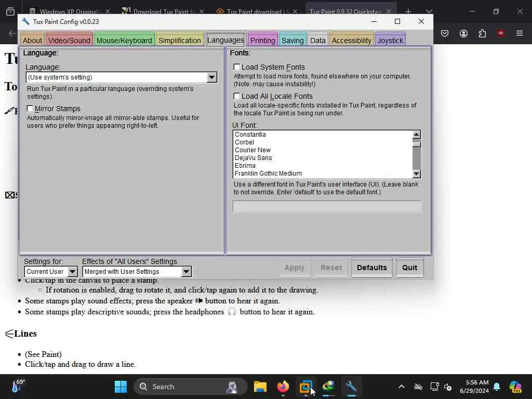This screenshot has width=532, height=399.
Task: Click the UI font name text field
Action: click(x=327, y=206)
